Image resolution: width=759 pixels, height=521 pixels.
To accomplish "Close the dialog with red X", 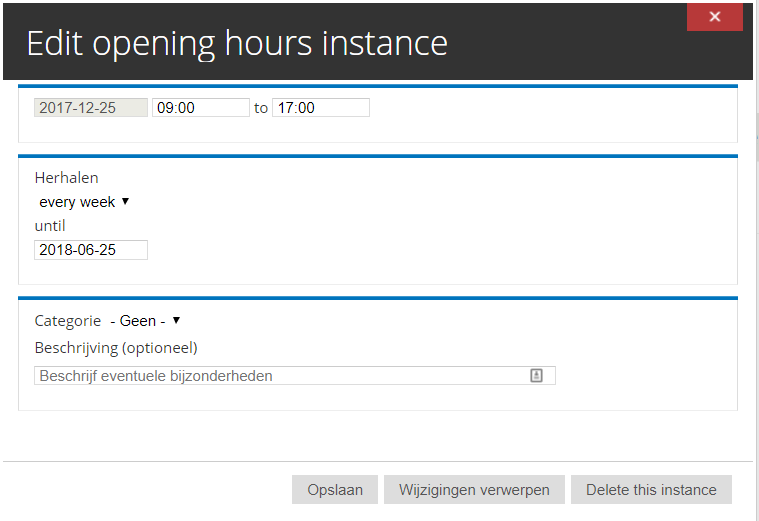I will coord(715,17).
